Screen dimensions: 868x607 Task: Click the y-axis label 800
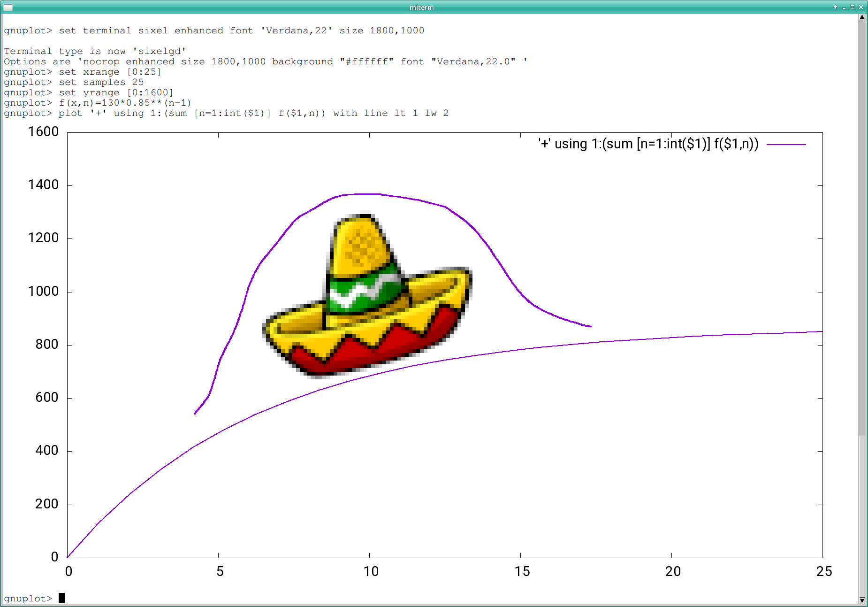coord(47,344)
